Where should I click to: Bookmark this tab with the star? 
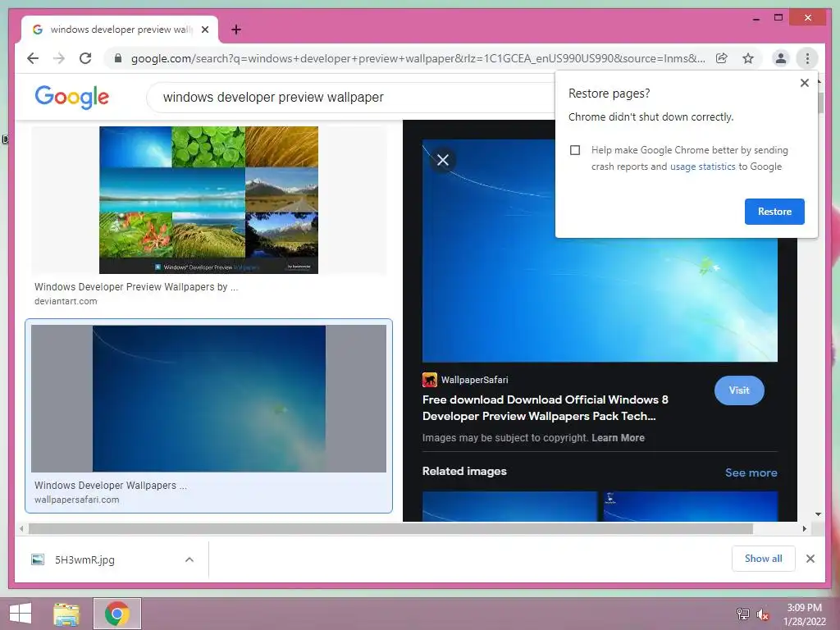pos(748,58)
